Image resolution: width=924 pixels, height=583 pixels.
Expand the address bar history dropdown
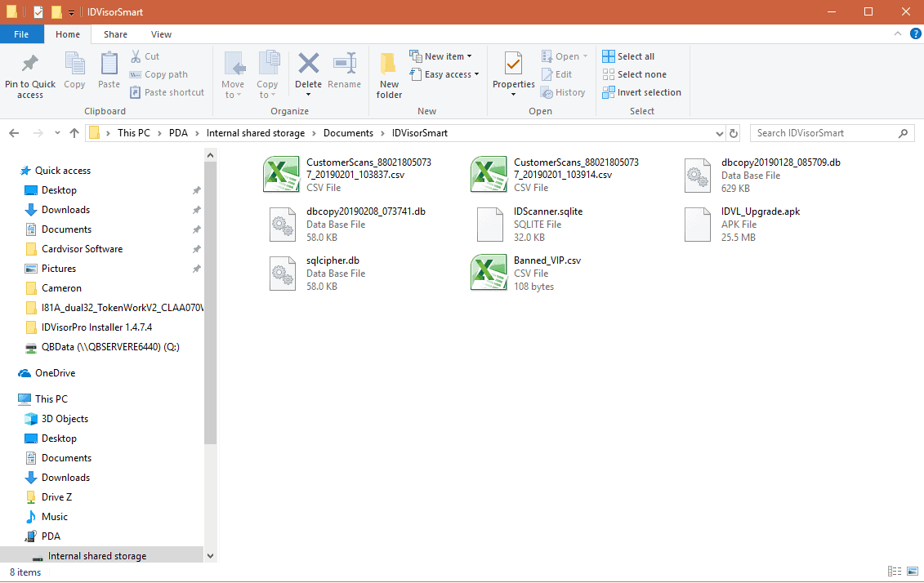[x=719, y=133]
